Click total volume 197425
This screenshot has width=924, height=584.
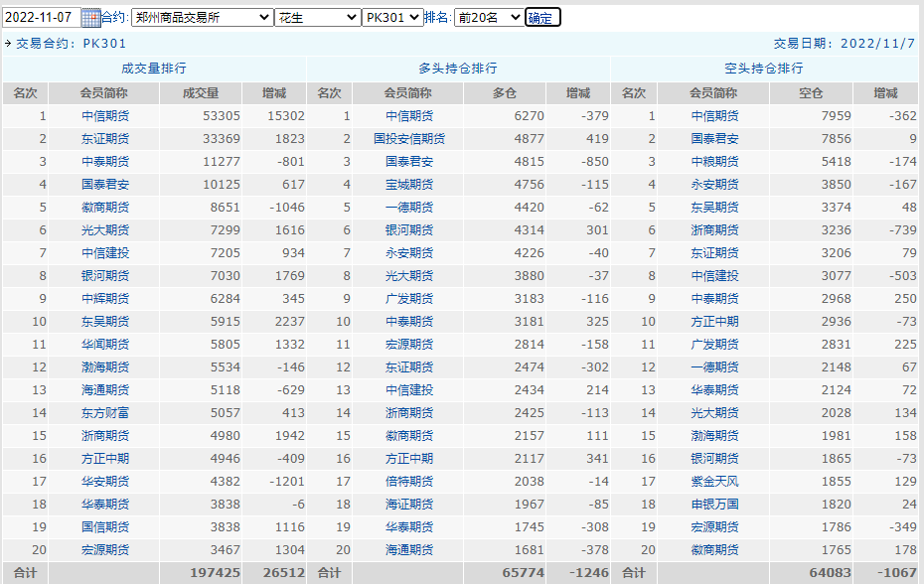point(215,573)
